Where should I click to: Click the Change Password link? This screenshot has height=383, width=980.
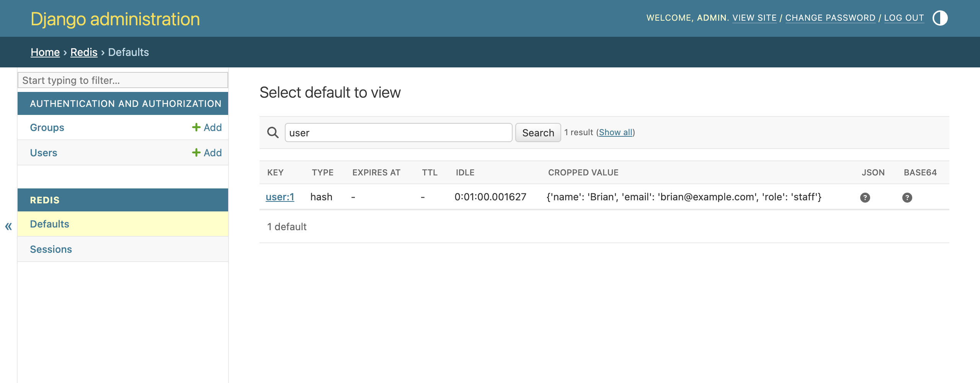pyautogui.click(x=830, y=18)
